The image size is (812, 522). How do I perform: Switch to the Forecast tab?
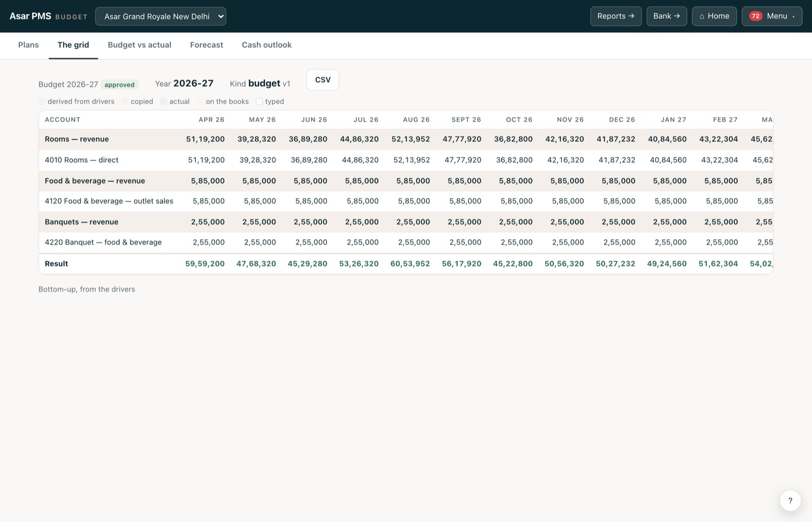click(207, 45)
